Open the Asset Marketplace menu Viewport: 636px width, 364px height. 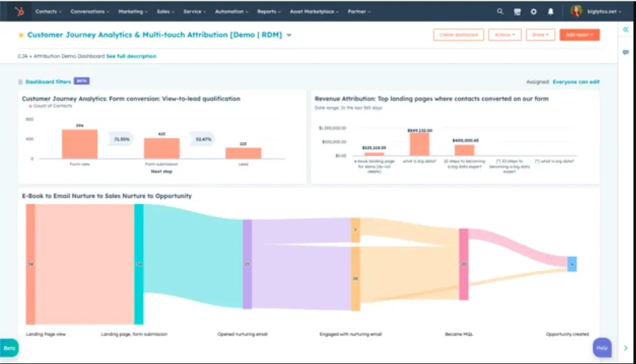tap(314, 11)
